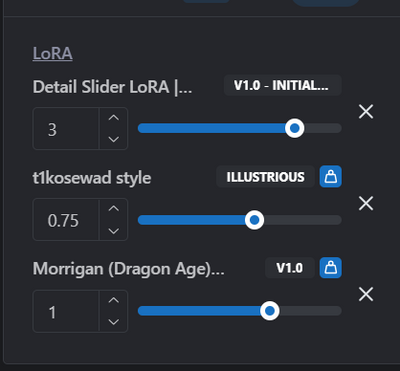Increase t1kosewad style weight with up arrow
400x371 pixels.
114,209
